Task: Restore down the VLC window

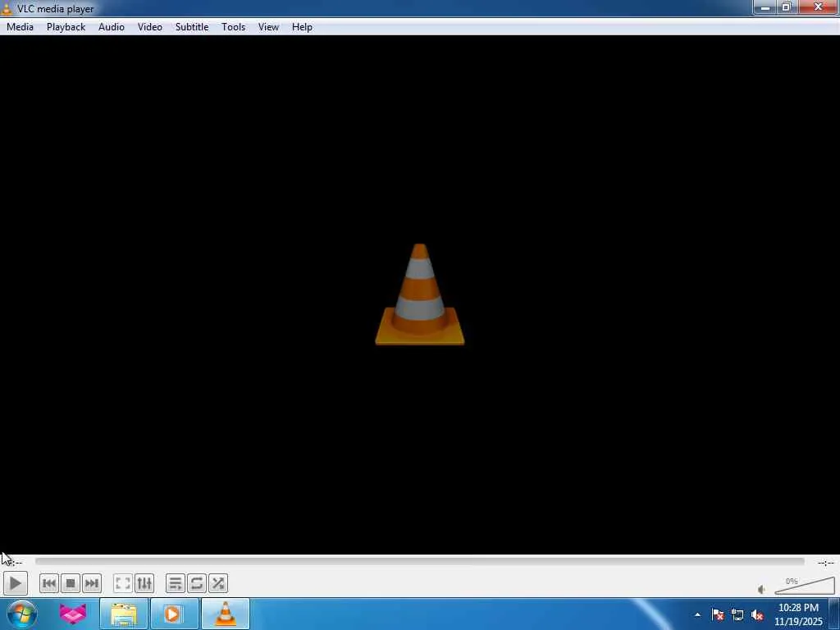Action: [x=787, y=7]
